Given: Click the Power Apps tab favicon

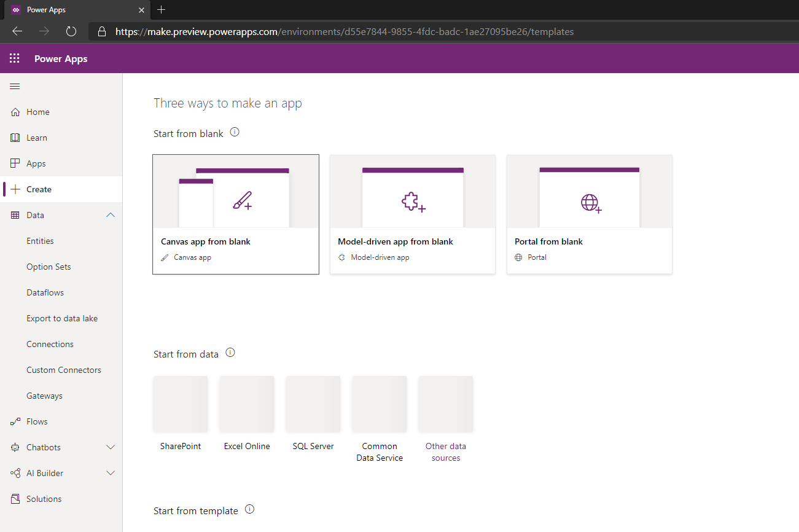Looking at the screenshot, I should coord(16,10).
